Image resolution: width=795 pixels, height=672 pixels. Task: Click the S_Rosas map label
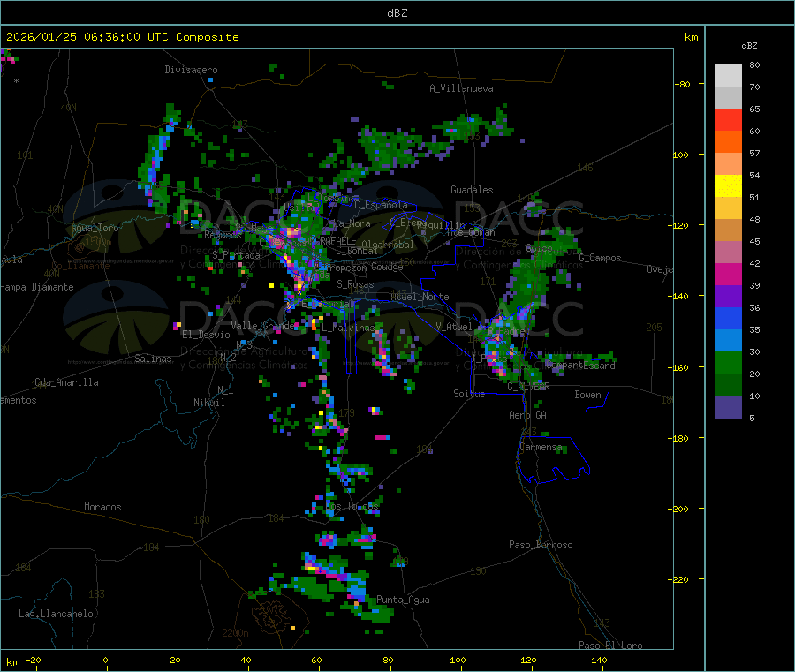[355, 284]
